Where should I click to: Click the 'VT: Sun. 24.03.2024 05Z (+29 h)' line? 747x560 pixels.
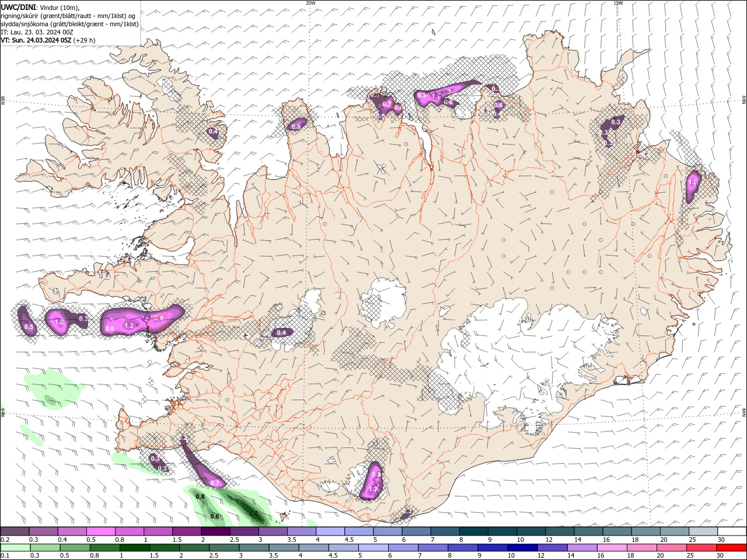(48, 40)
